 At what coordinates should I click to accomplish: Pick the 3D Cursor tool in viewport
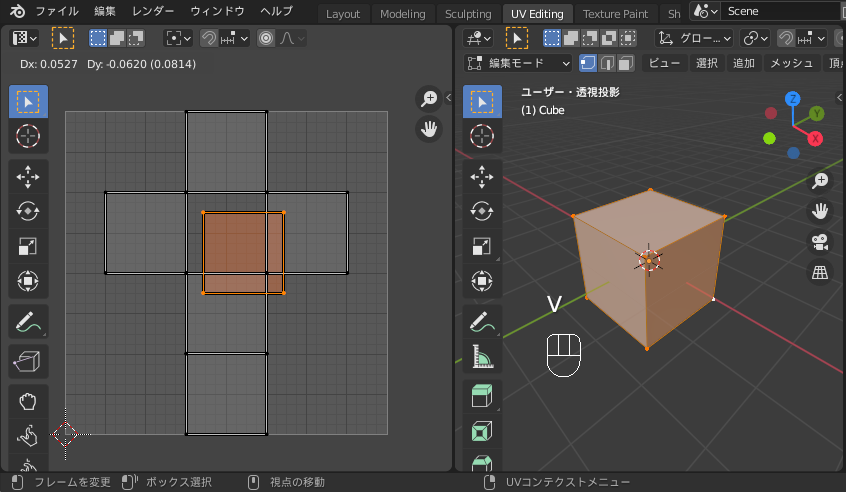(482, 136)
